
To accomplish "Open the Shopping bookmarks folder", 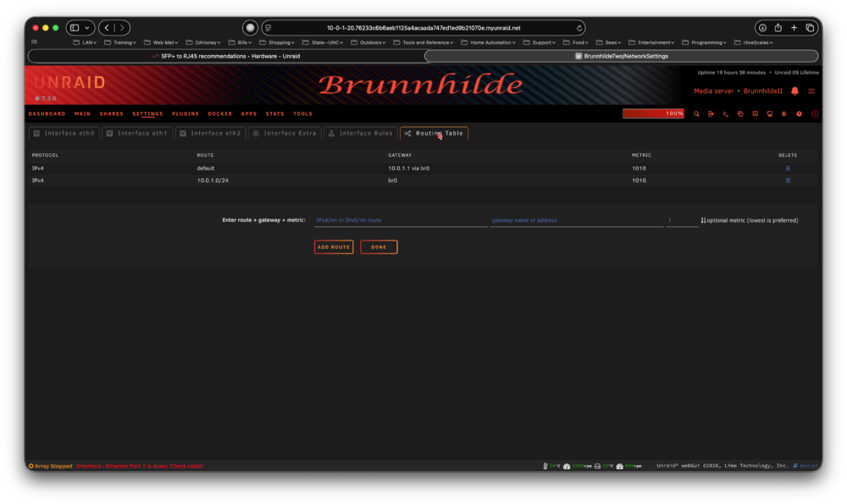I will pyautogui.click(x=277, y=42).
